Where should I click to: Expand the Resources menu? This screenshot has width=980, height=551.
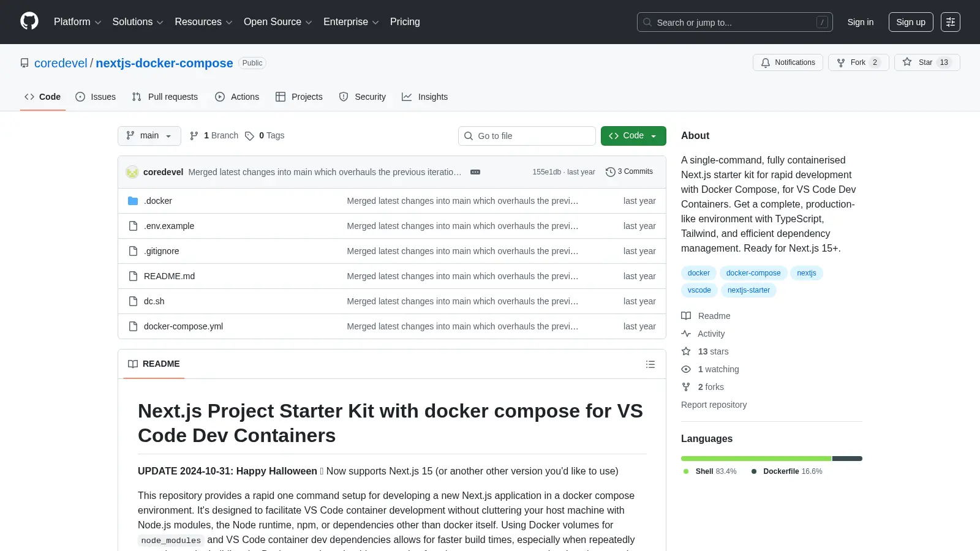[203, 22]
